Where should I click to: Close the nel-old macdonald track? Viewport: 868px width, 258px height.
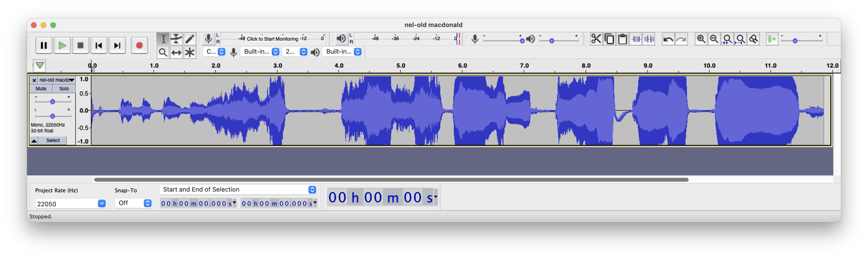(x=34, y=80)
